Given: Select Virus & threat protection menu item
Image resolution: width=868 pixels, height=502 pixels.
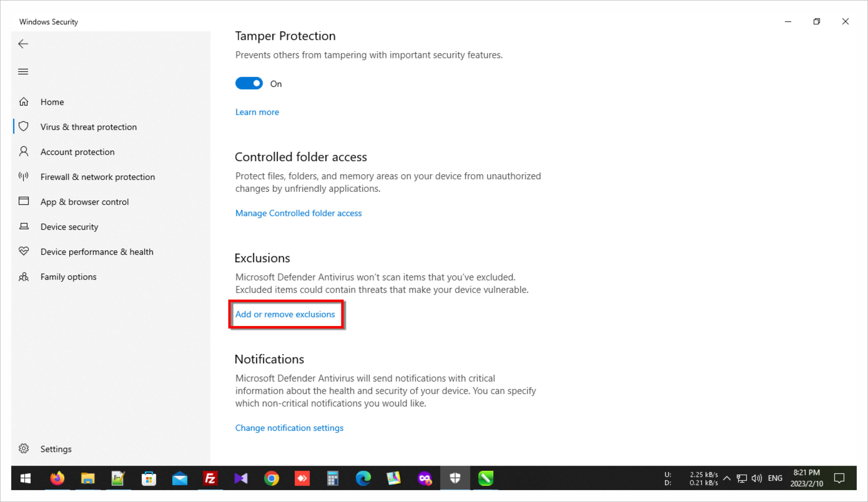Looking at the screenshot, I should [89, 127].
